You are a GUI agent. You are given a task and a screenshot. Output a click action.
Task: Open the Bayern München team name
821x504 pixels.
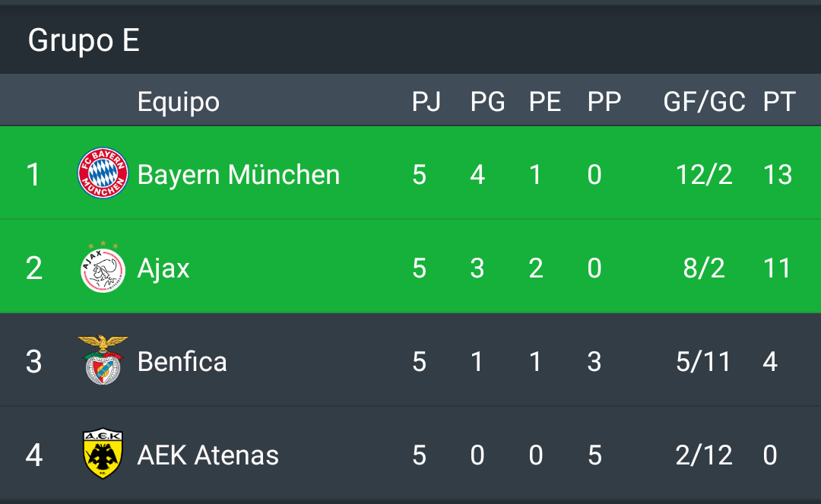point(238,175)
